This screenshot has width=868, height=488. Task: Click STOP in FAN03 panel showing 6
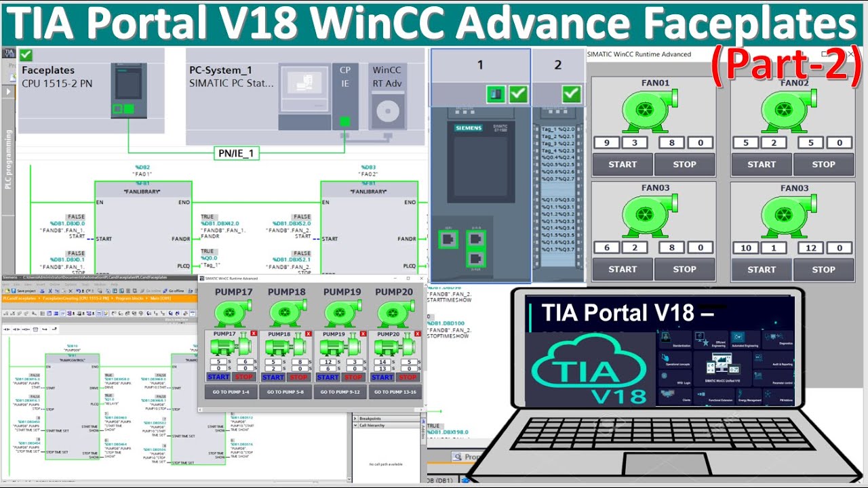coord(684,269)
